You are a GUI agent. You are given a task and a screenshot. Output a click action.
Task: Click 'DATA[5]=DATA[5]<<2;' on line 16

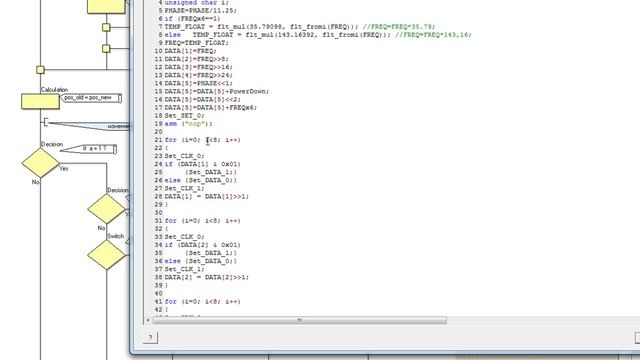tap(202, 100)
